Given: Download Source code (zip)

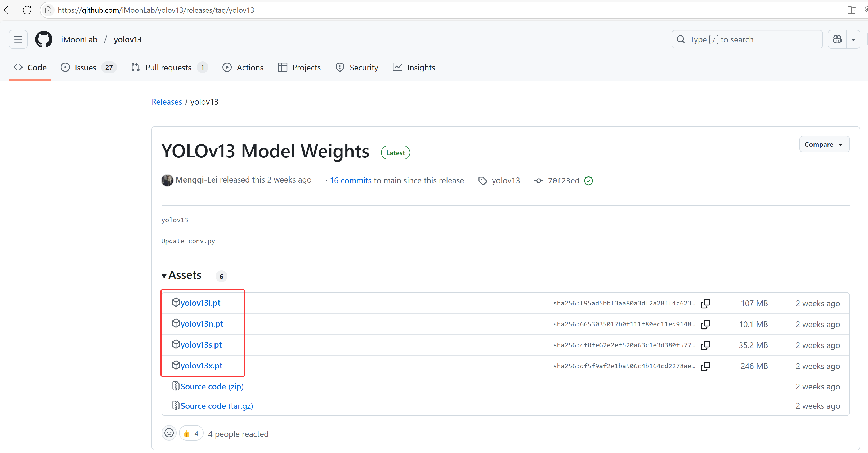Looking at the screenshot, I should click(x=212, y=386).
